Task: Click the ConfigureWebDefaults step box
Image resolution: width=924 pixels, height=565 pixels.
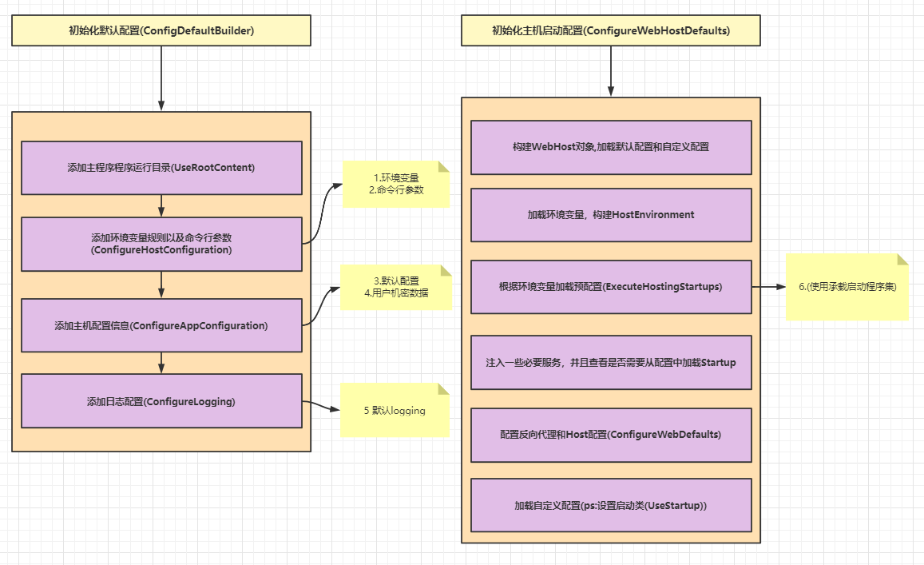Action: coord(611,435)
